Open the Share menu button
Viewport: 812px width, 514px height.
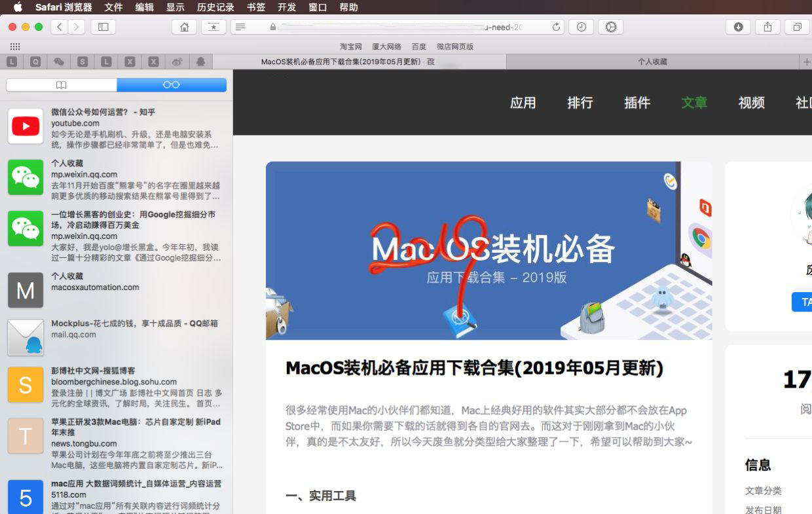(x=767, y=27)
